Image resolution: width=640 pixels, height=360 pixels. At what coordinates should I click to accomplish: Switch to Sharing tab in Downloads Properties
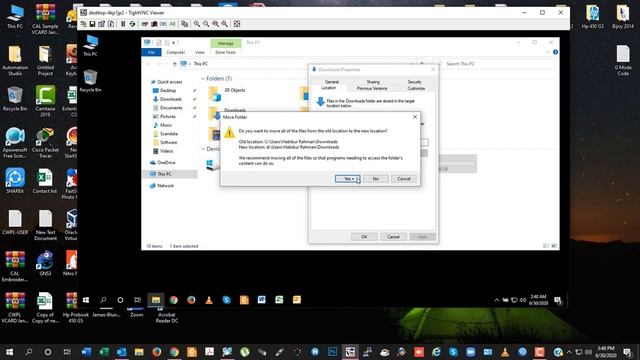click(373, 82)
